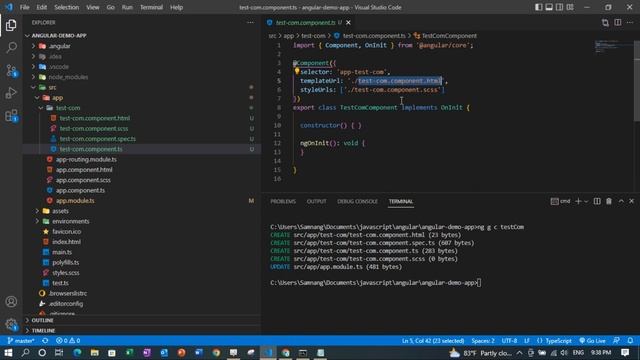Split the terminal panel
This screenshot has width=640, height=360.
[x=597, y=201]
